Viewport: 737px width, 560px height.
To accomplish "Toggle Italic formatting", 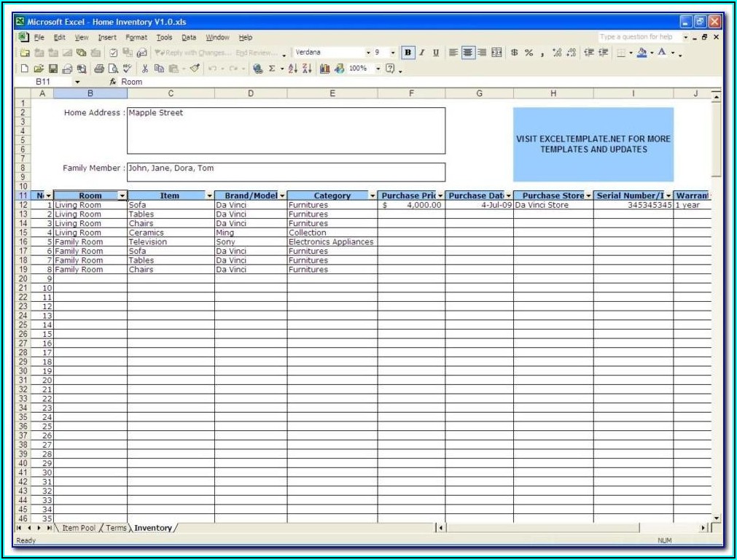I will [x=422, y=52].
